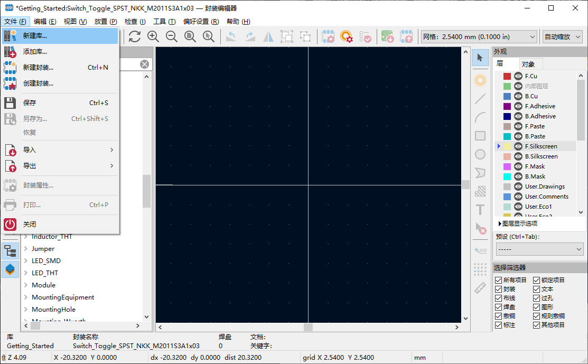
Task: Select the add text tool
Action: [x=480, y=210]
